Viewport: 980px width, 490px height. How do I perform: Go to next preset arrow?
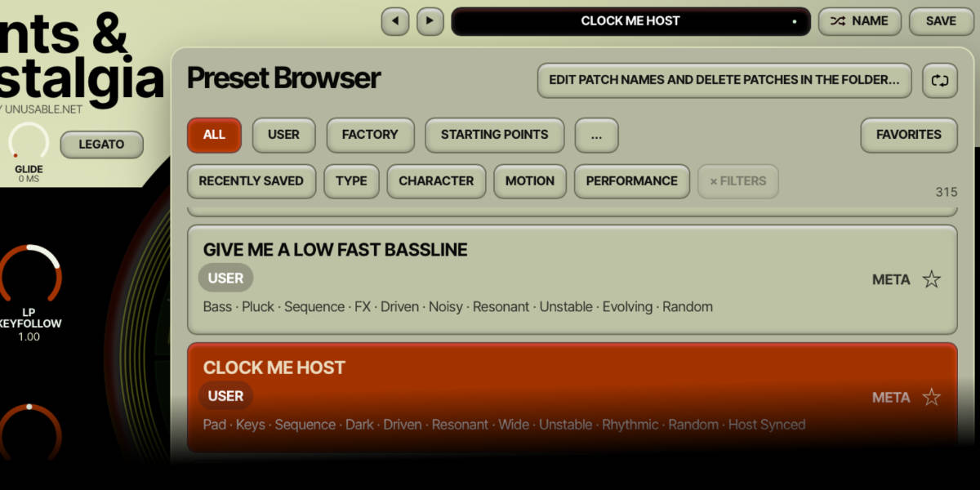pyautogui.click(x=430, y=21)
